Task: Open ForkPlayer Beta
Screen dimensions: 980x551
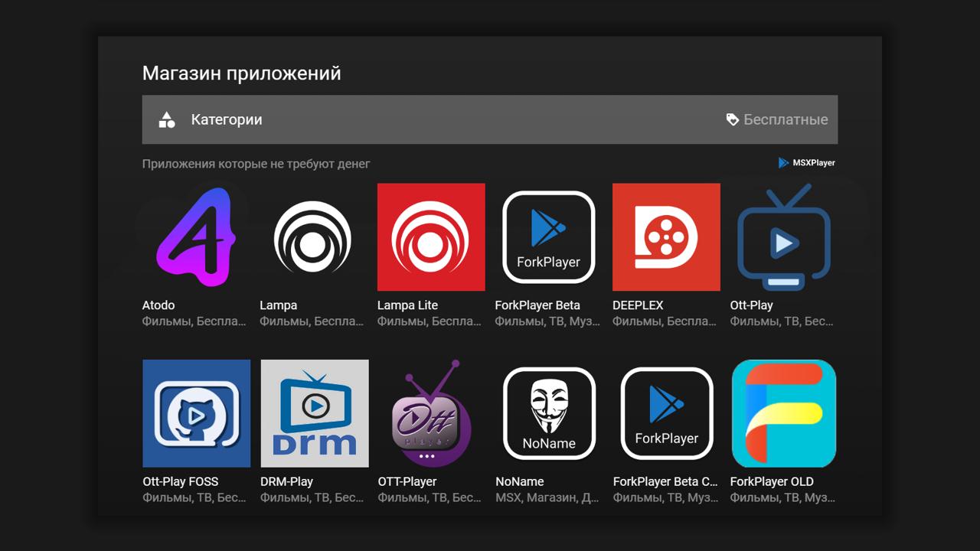Action: (548, 237)
